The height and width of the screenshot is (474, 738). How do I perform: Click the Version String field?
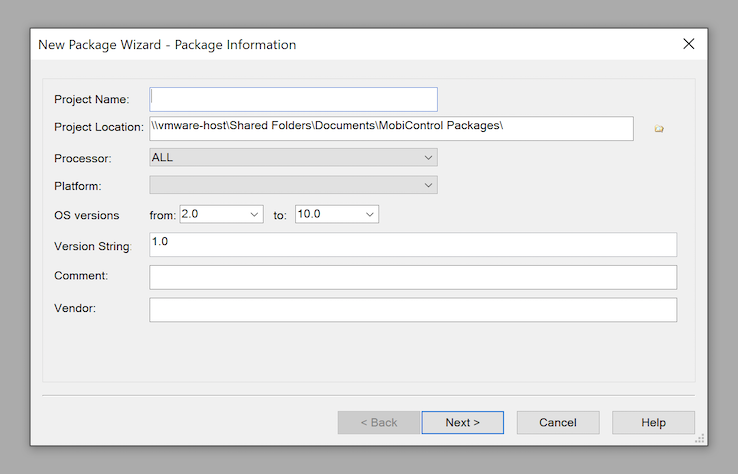pos(413,244)
